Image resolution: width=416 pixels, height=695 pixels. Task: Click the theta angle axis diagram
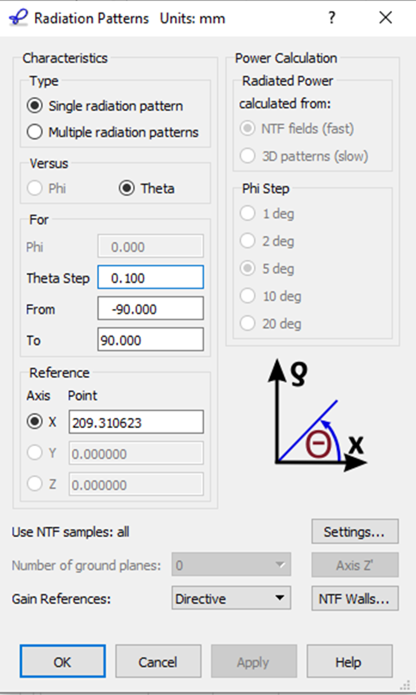(x=316, y=417)
